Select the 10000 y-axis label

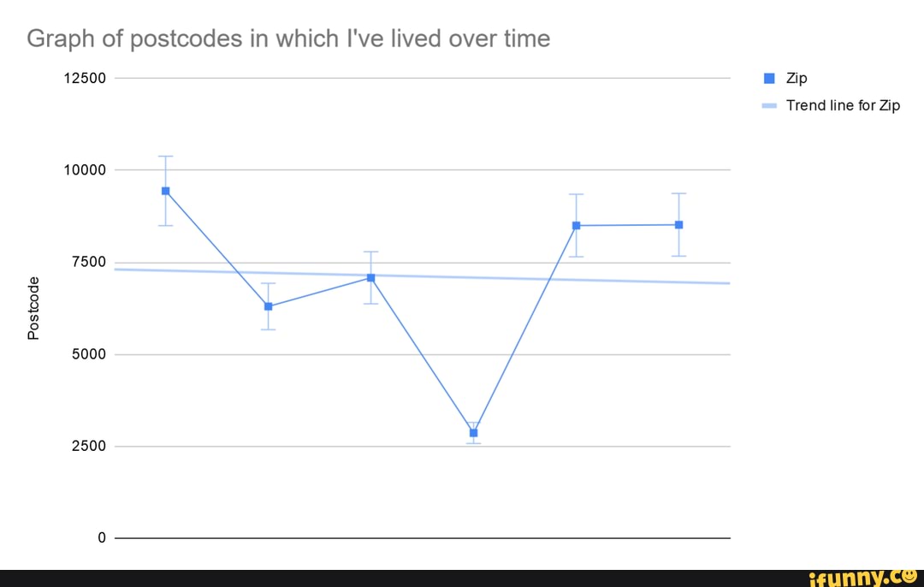[85, 170]
